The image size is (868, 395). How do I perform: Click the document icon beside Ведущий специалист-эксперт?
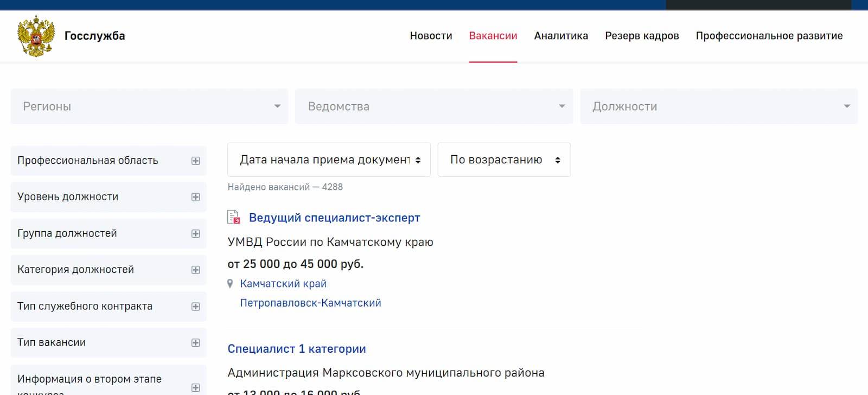[x=233, y=218]
